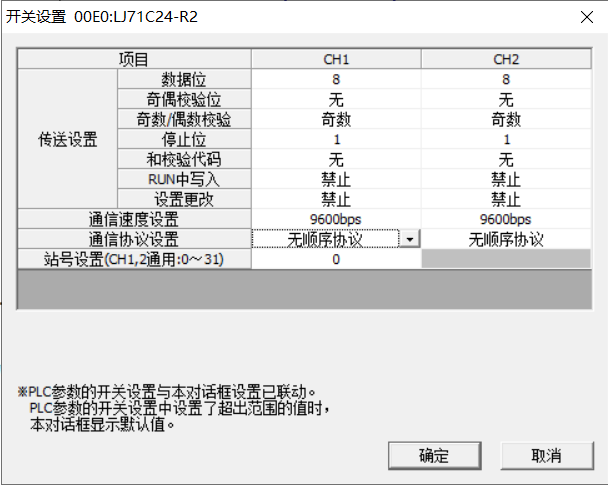Select CH2 通信速度设置 9600bps cell
Screen dimensions: 608x485
(505, 219)
